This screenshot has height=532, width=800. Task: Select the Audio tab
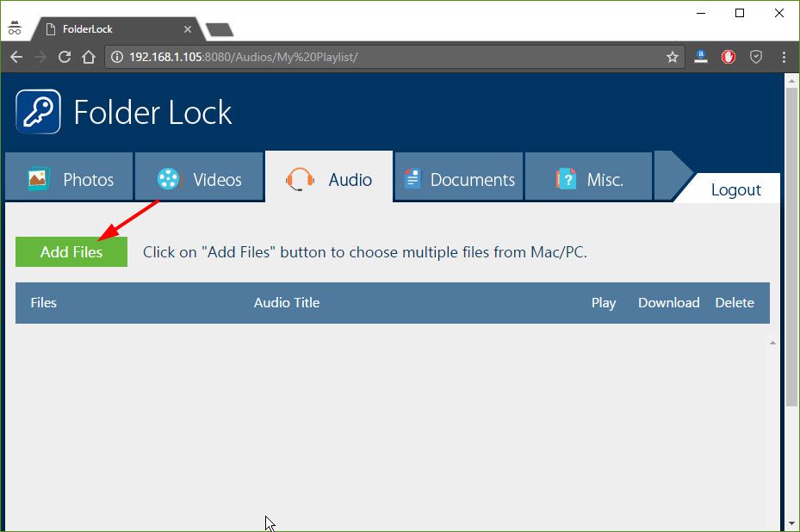[x=329, y=176]
